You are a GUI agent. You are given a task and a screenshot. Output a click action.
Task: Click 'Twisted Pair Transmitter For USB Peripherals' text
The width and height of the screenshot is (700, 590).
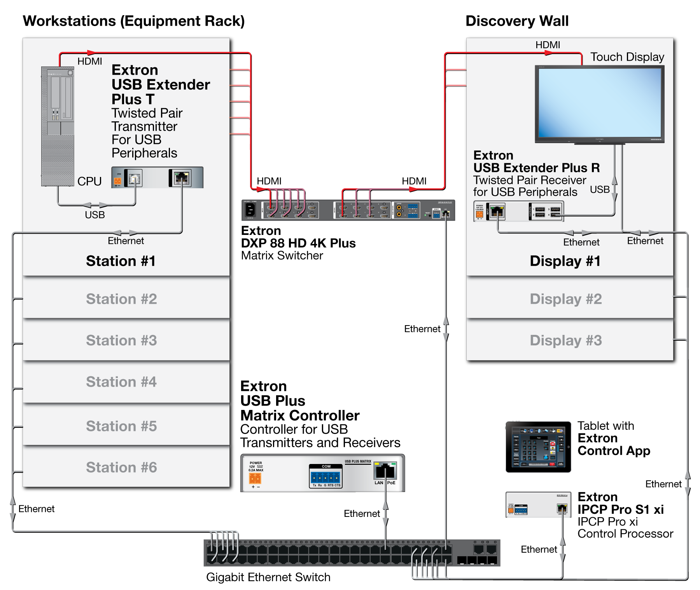pos(147,133)
